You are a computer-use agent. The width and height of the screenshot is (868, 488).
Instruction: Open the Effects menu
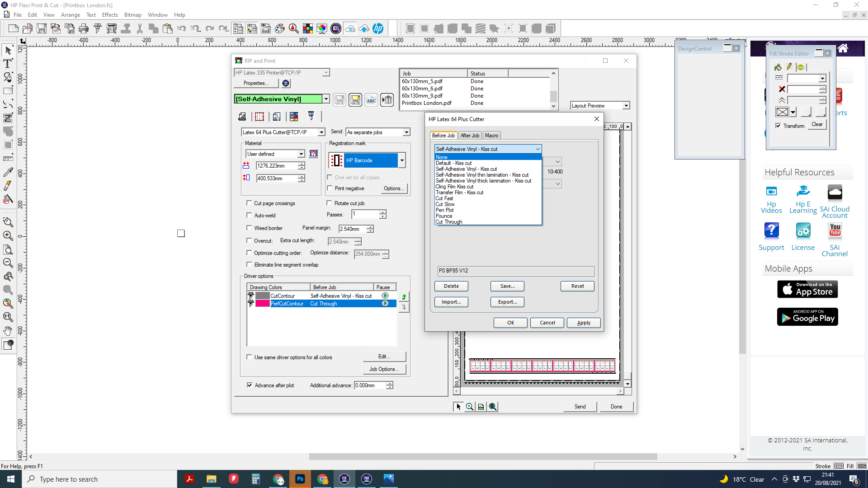coord(110,15)
